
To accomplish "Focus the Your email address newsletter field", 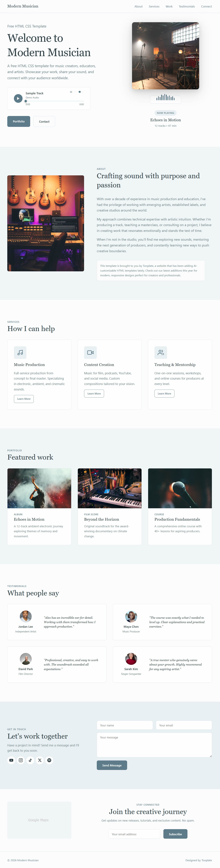I will click(x=134, y=834).
